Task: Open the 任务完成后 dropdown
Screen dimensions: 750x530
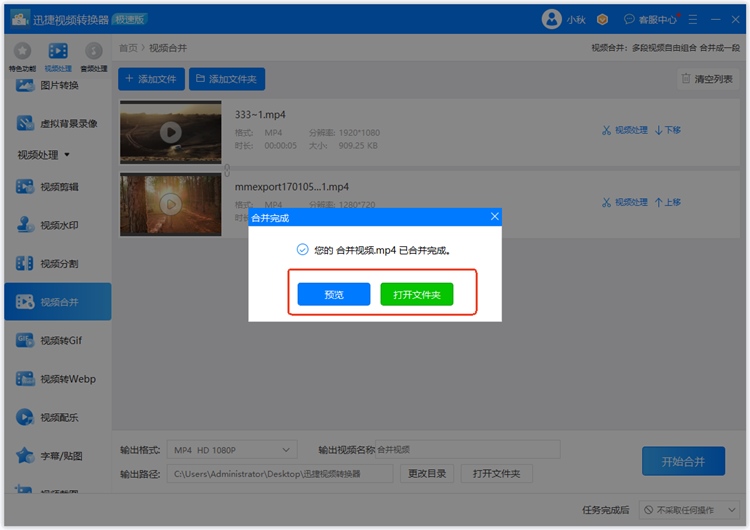Action: click(689, 510)
